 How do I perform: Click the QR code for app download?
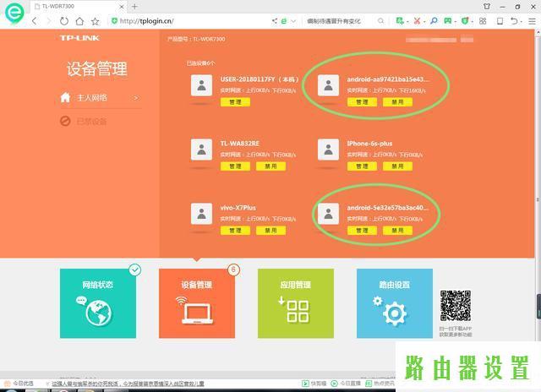456,306
